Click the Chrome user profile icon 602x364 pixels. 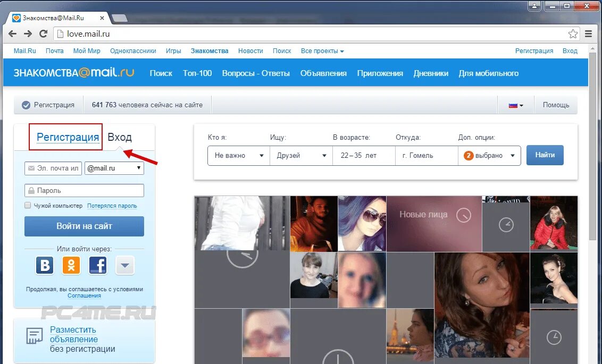point(534,6)
